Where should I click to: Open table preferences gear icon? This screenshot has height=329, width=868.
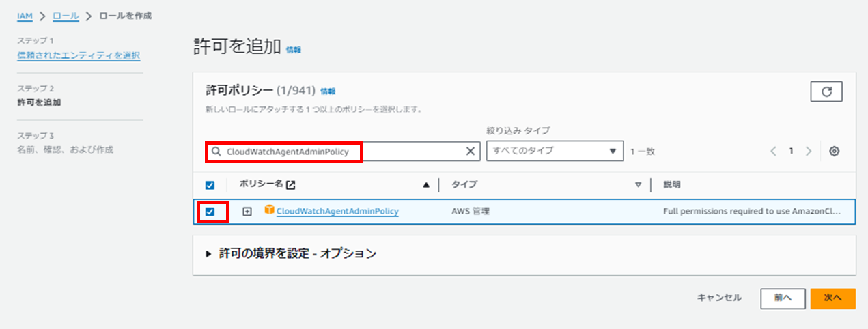point(834,152)
